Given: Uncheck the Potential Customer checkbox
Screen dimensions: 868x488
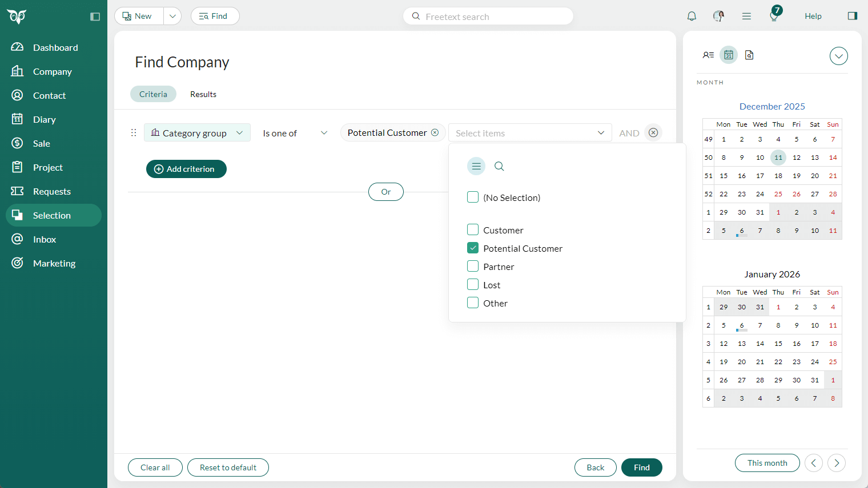Looking at the screenshot, I should click(x=473, y=248).
